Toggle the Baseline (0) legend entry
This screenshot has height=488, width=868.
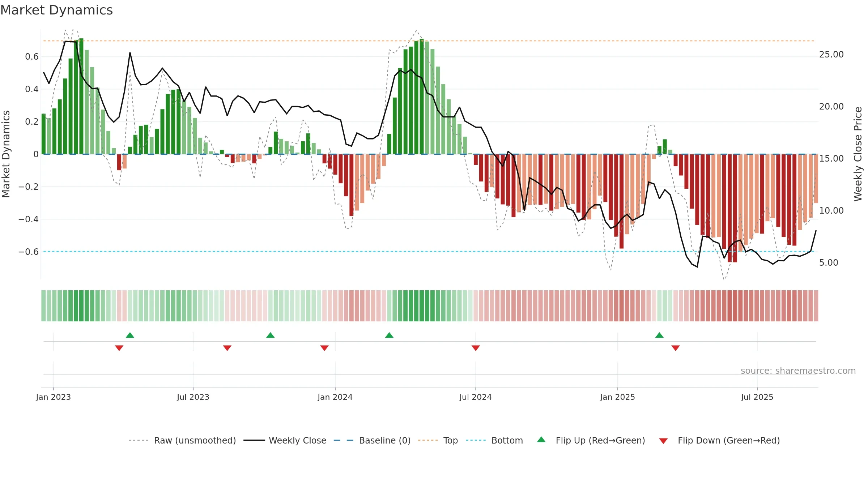click(372, 440)
